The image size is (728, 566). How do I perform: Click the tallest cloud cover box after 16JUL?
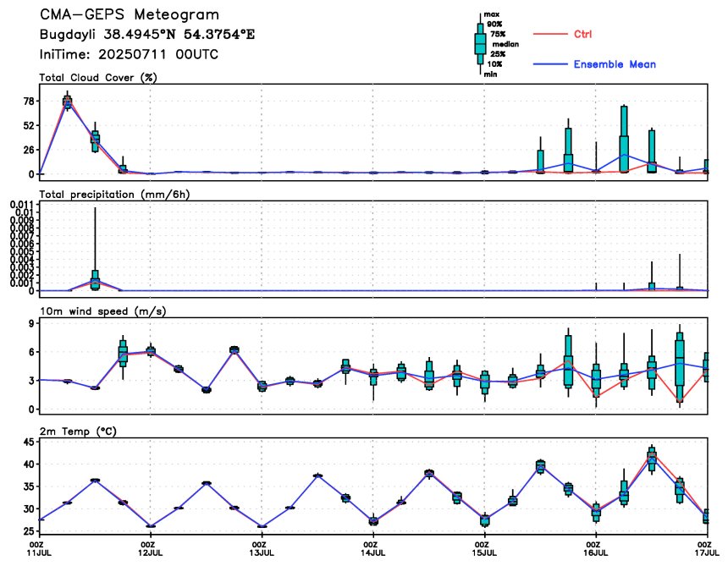click(624, 139)
